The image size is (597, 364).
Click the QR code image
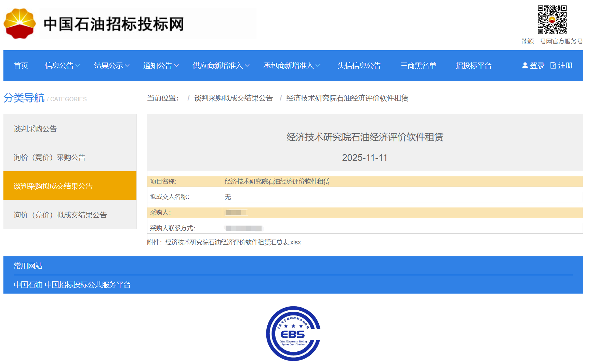(x=552, y=20)
